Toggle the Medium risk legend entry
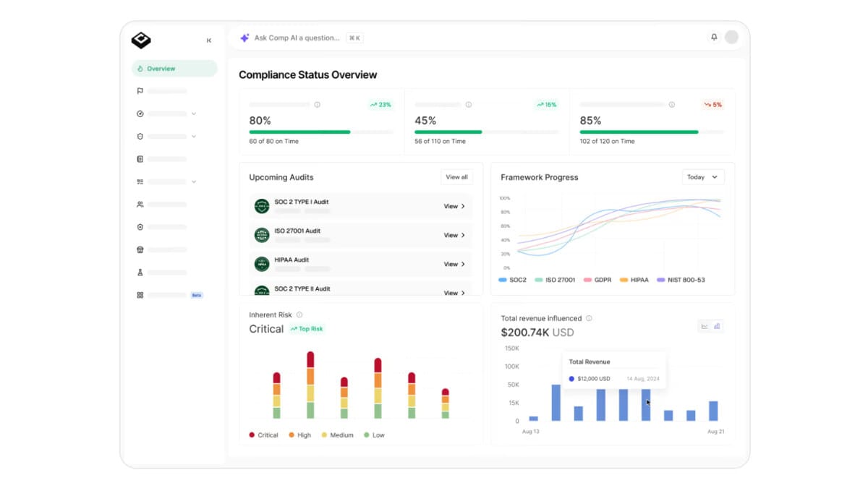The image size is (868, 488). (337, 435)
